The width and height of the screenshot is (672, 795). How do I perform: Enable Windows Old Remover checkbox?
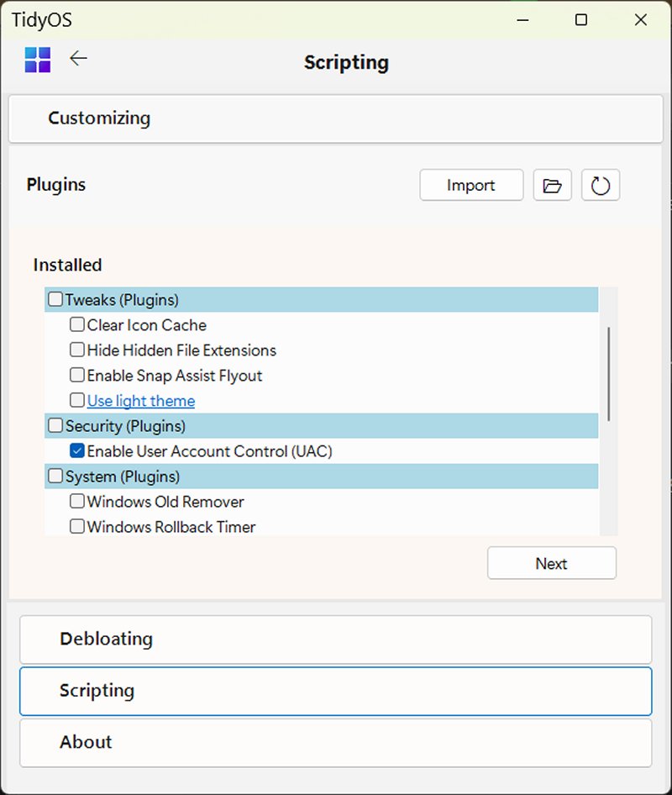pyautogui.click(x=77, y=502)
